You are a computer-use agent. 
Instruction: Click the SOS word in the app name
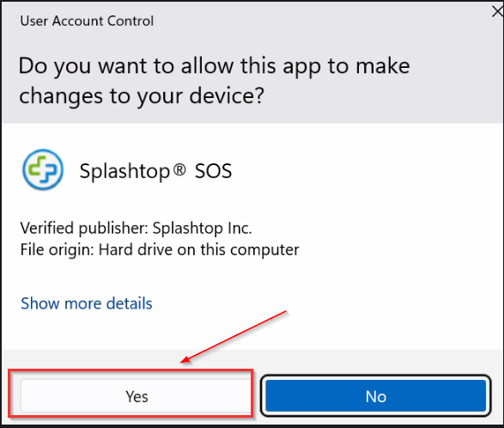214,171
